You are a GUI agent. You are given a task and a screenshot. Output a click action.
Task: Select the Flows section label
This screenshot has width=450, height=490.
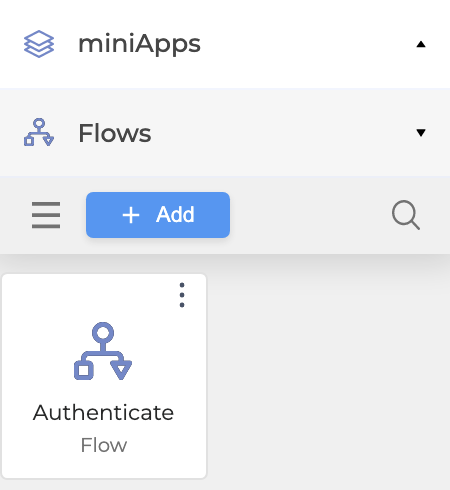click(115, 133)
